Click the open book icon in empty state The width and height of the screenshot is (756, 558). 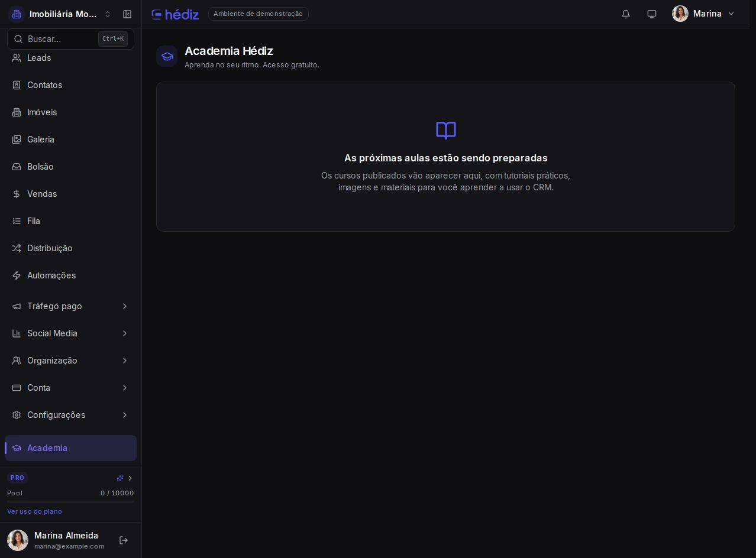pyautogui.click(x=446, y=130)
